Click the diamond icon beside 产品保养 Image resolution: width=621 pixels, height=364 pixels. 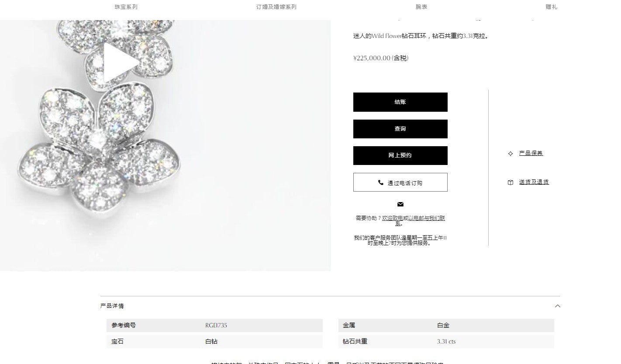pos(511,154)
